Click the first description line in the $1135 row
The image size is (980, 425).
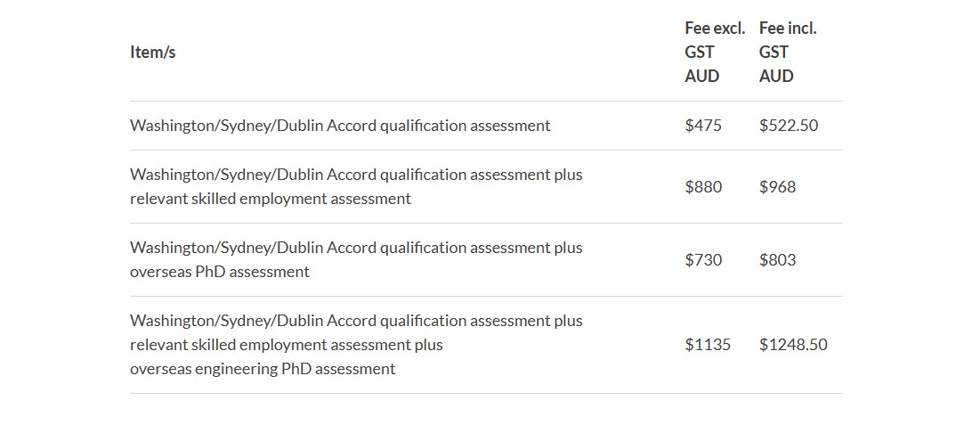pos(356,321)
